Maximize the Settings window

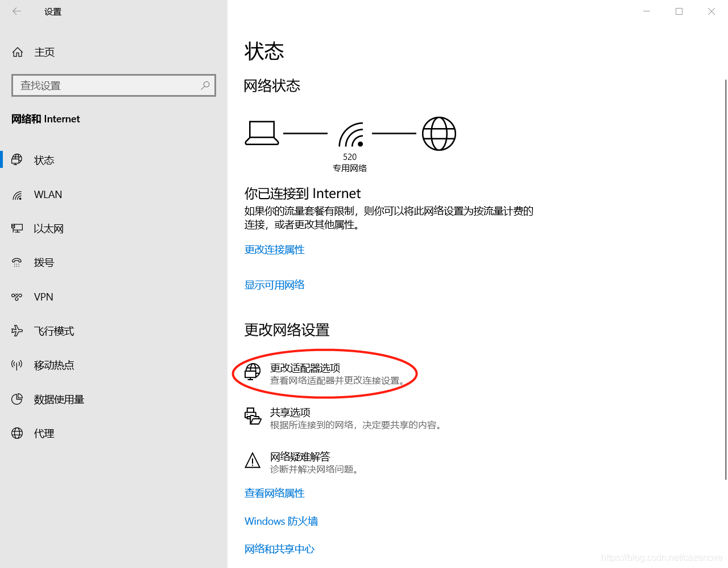pos(679,11)
